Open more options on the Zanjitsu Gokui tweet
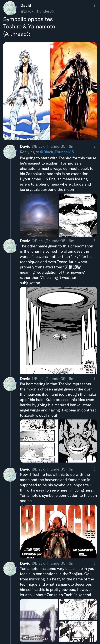The height and width of the screenshot is (644, 100). pos(94,563)
